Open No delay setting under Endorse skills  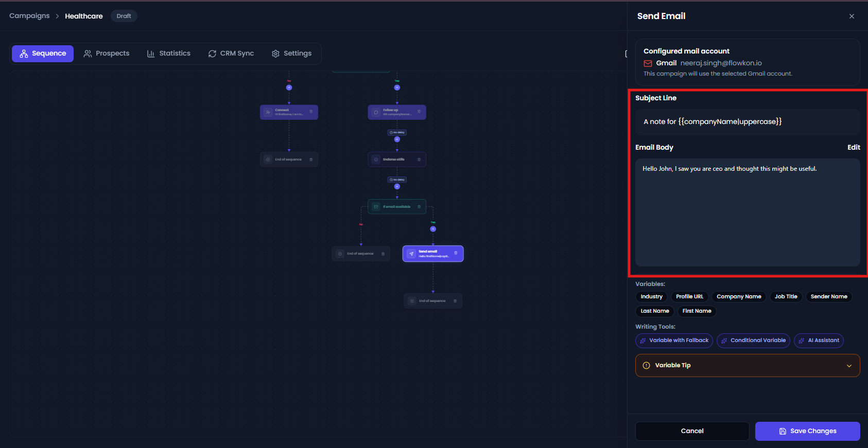397,180
